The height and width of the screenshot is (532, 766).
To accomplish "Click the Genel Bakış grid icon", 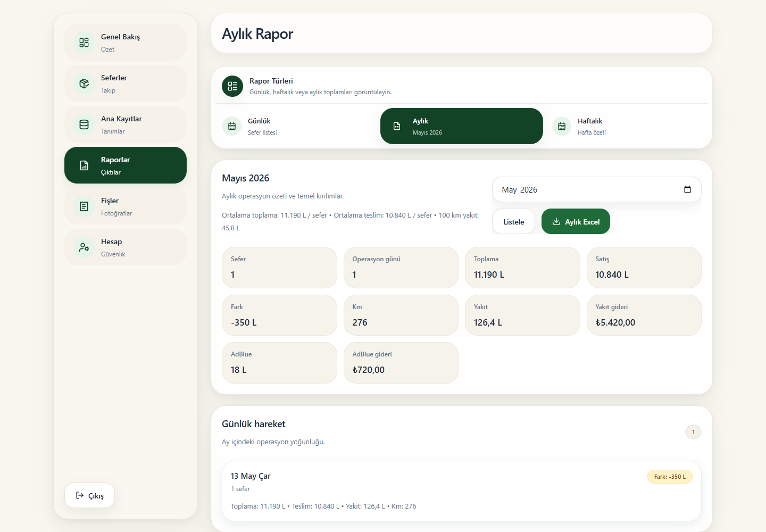I will pos(84,43).
